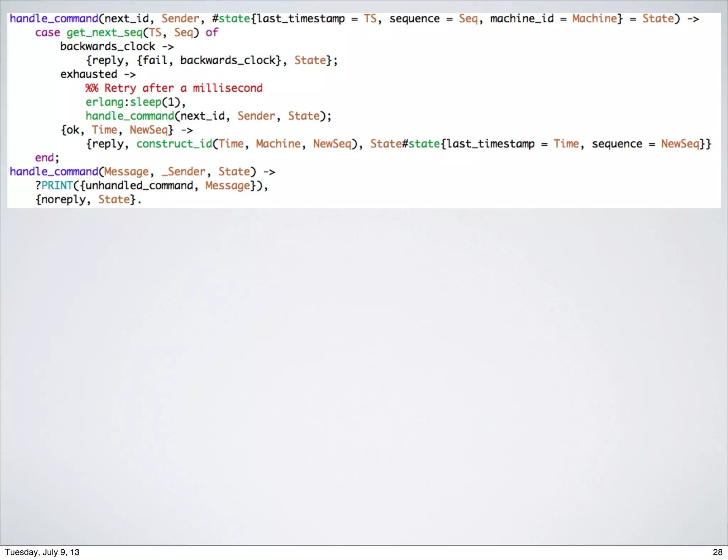Click the backwards_clock clause label
This screenshot has width=728, height=560.
107,47
